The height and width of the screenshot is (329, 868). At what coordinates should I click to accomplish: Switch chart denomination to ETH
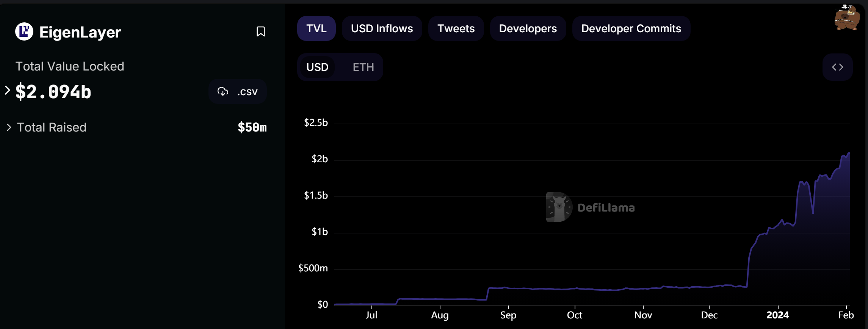click(x=363, y=67)
